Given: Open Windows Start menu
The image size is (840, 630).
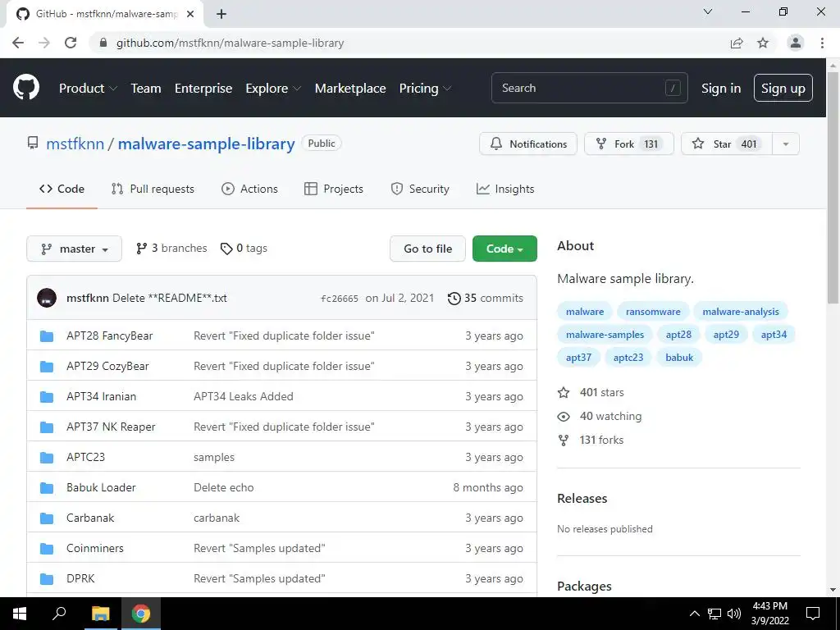Looking at the screenshot, I should [20, 614].
